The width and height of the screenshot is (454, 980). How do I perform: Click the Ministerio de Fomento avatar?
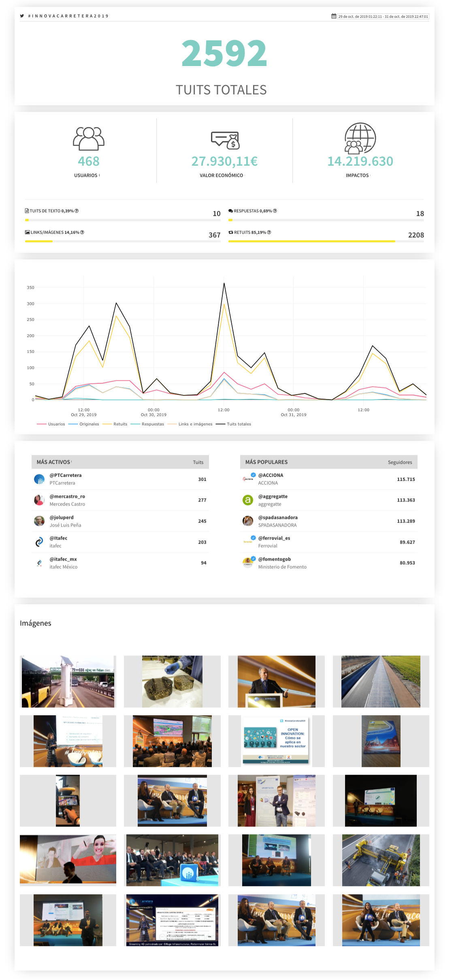(248, 562)
